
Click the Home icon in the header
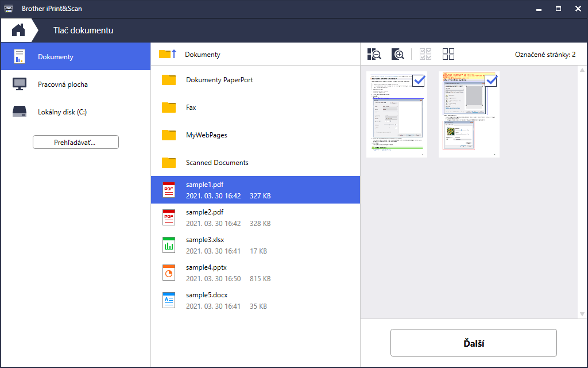click(18, 30)
